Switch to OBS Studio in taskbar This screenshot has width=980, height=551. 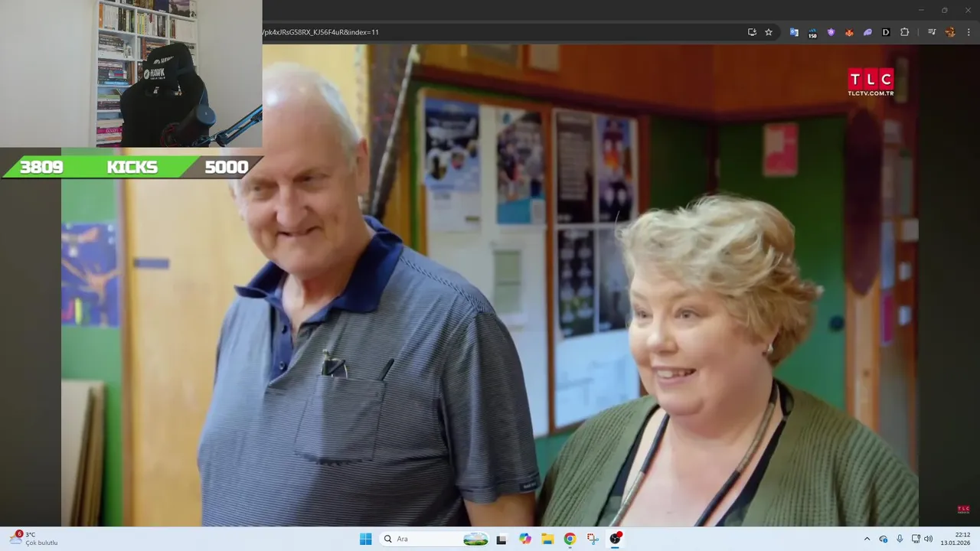(615, 539)
